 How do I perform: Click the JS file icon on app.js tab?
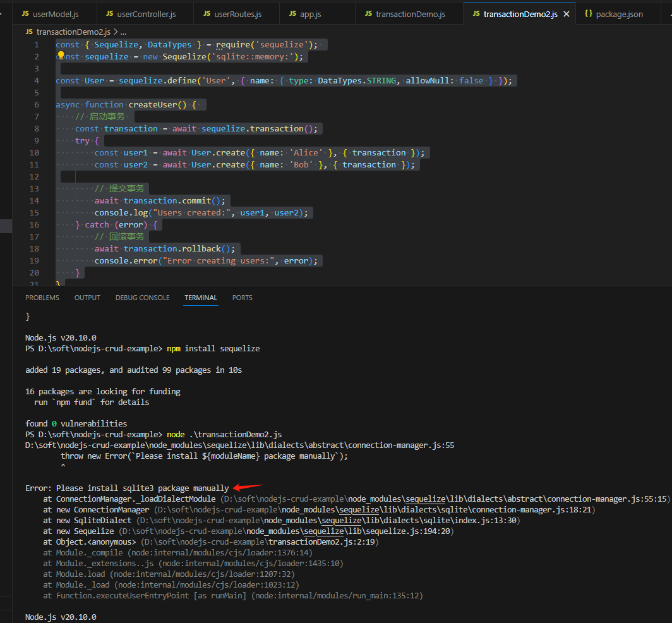(292, 14)
